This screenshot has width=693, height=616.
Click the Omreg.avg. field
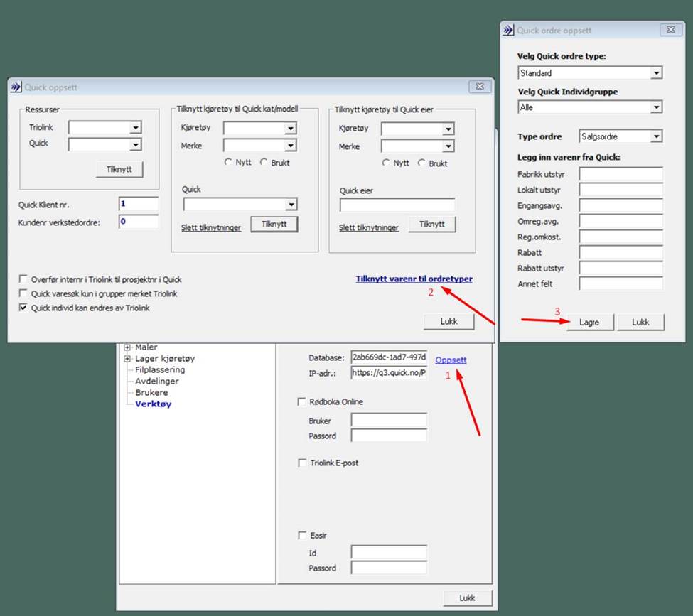pos(621,221)
